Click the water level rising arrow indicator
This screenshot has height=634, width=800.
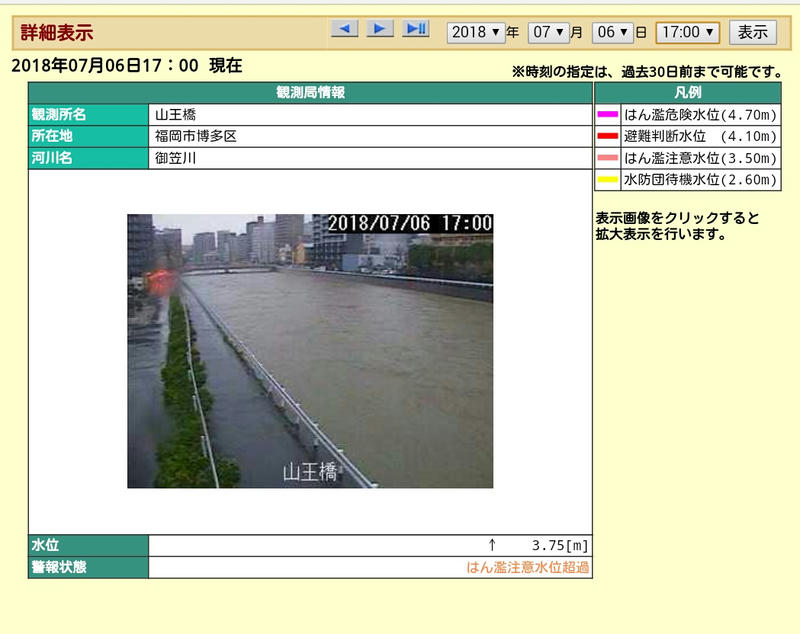tap(492, 545)
